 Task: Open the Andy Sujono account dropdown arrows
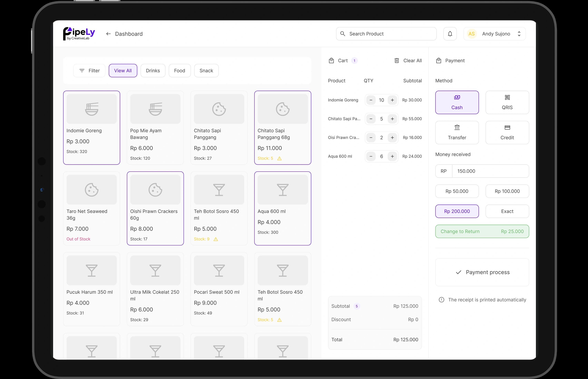(519, 34)
